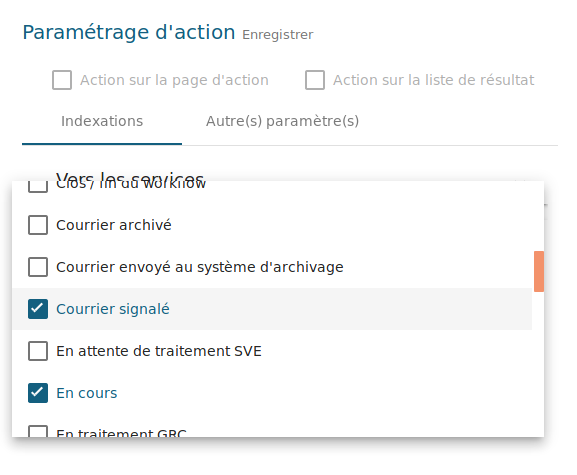Click the Enregistrer text beside the title

pos(277,35)
